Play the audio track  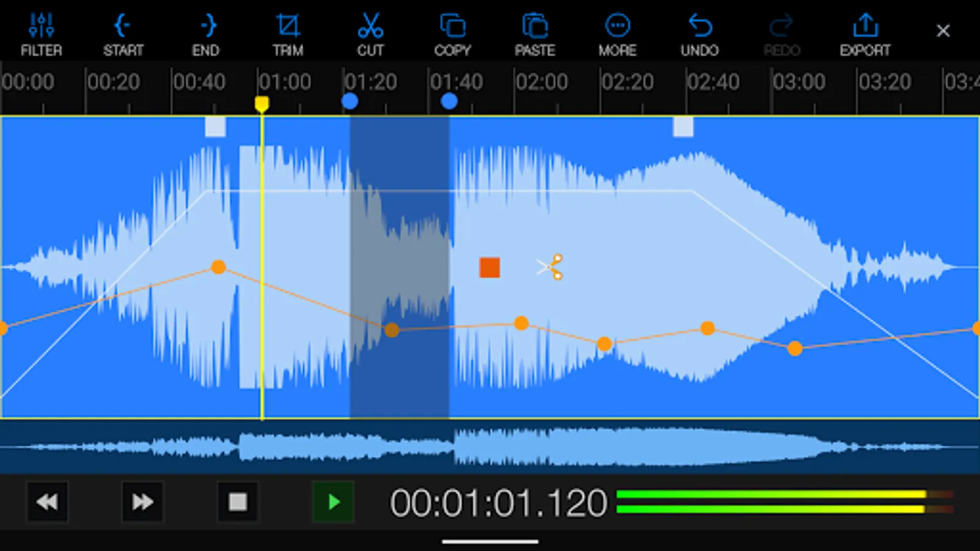pyautogui.click(x=333, y=502)
